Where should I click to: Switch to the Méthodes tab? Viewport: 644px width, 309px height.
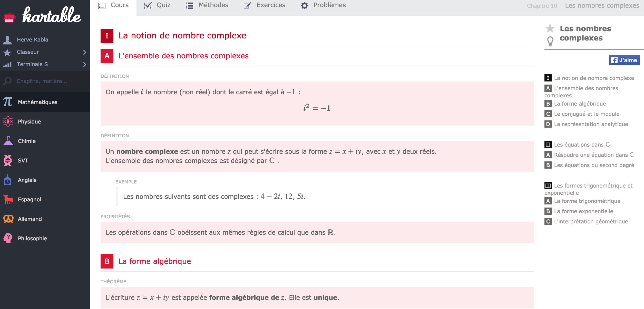tap(207, 5)
